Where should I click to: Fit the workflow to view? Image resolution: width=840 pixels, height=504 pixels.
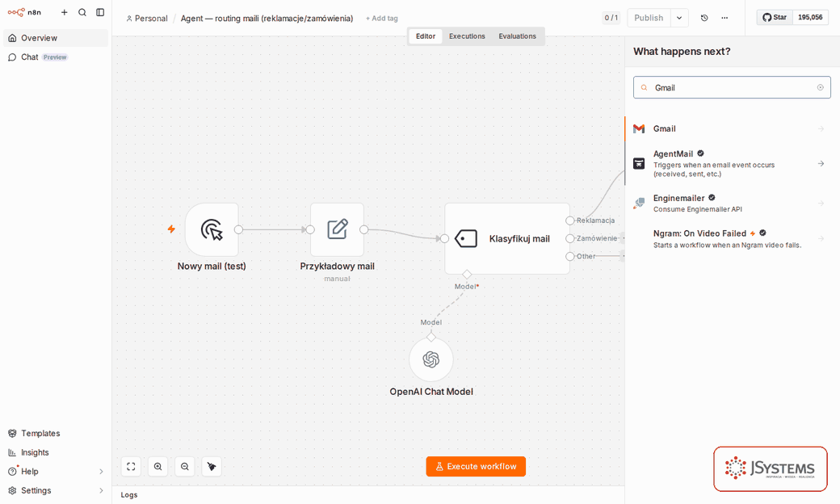click(x=131, y=467)
